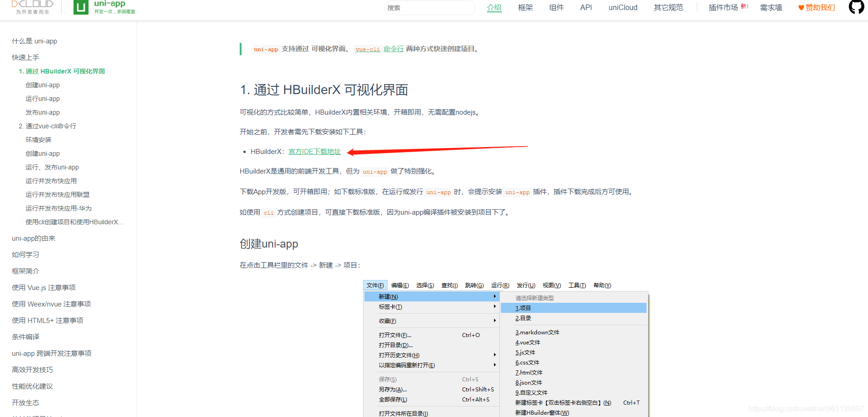This screenshot has width=868, height=417.
Task: Open the 组件 nav tab
Action: (x=556, y=8)
